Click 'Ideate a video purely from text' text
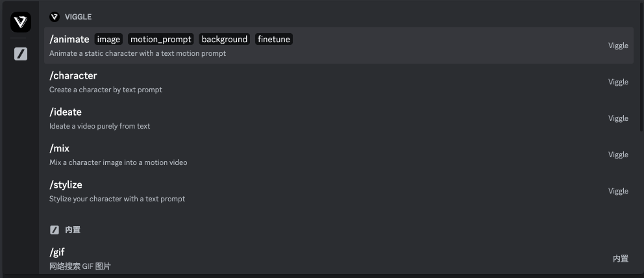 pos(99,126)
